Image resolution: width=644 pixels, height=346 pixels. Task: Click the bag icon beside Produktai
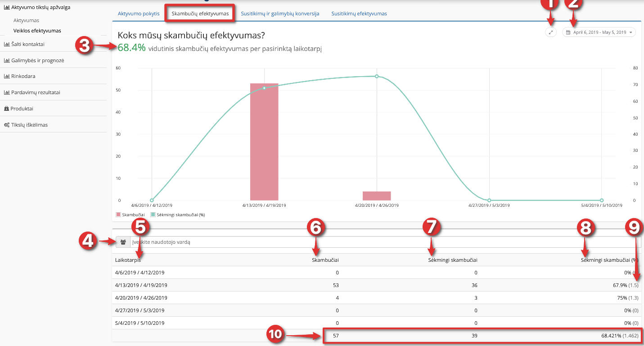coord(7,109)
